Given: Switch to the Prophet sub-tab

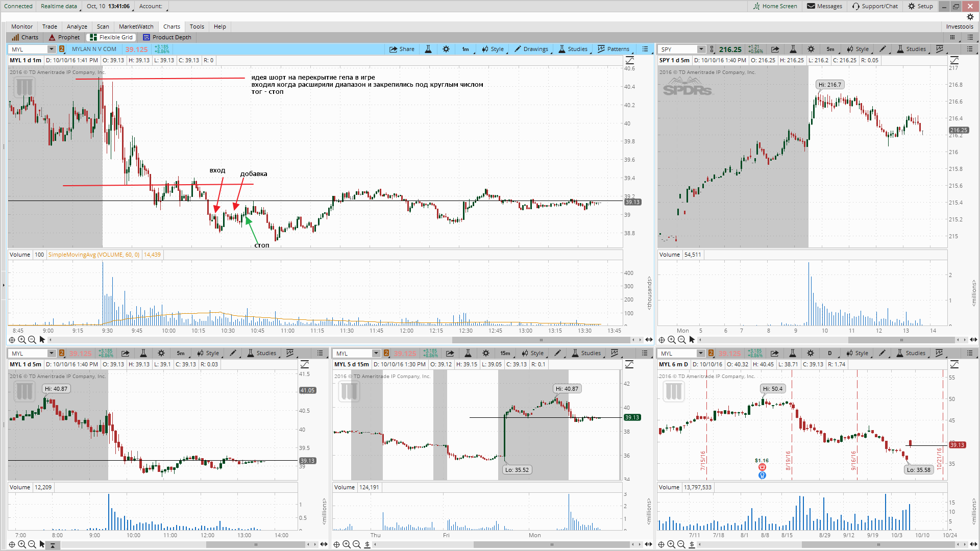Looking at the screenshot, I should coord(64,37).
